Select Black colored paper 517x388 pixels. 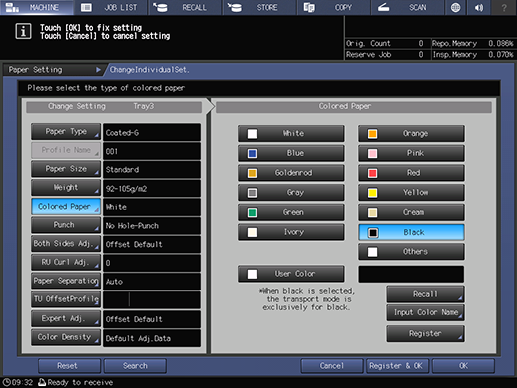tap(411, 232)
